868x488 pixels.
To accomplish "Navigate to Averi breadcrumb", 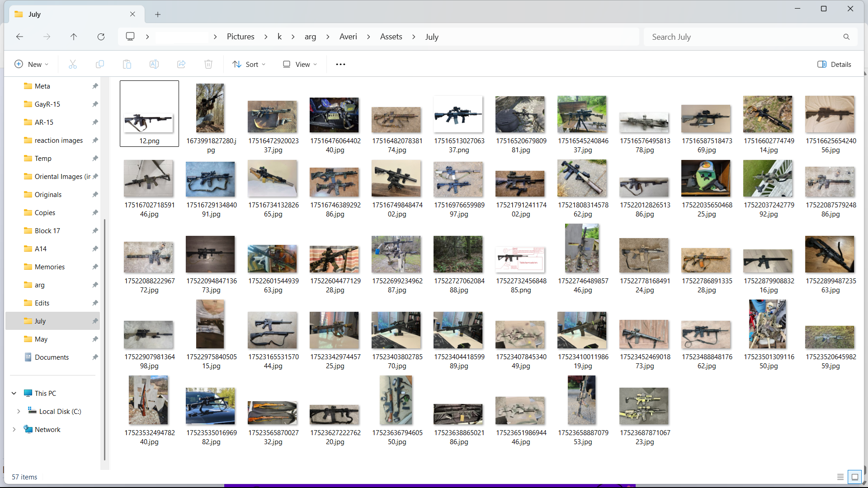I will point(348,37).
